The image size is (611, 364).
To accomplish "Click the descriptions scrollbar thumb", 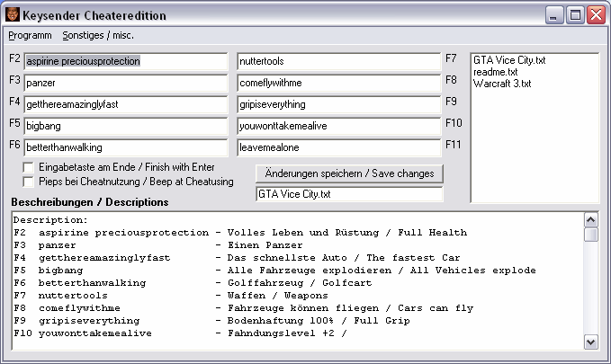I will pos(591,235).
